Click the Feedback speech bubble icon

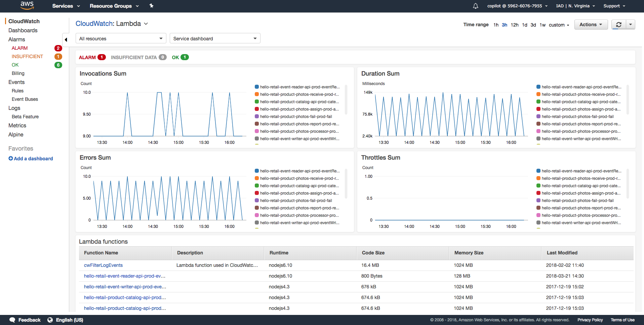click(12, 320)
